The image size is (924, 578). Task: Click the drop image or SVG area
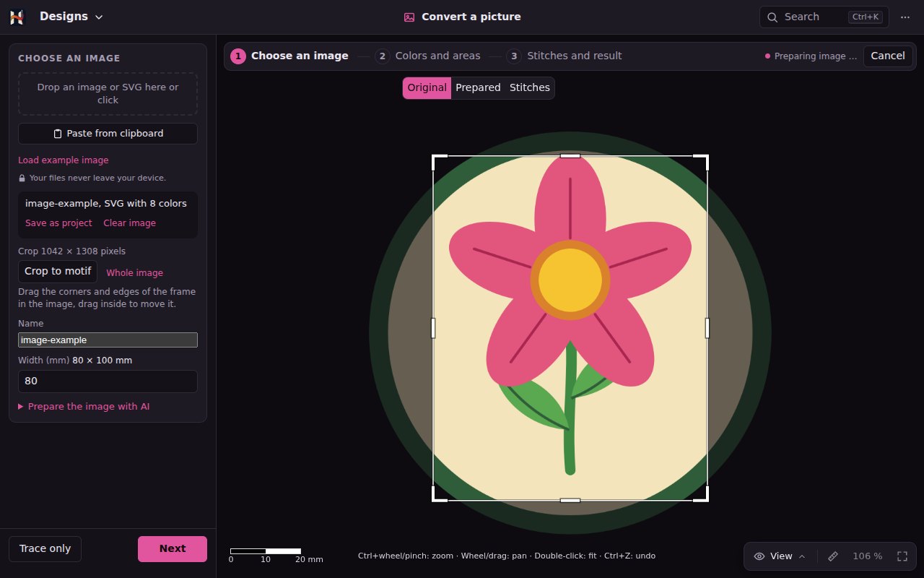pyautogui.click(x=108, y=94)
